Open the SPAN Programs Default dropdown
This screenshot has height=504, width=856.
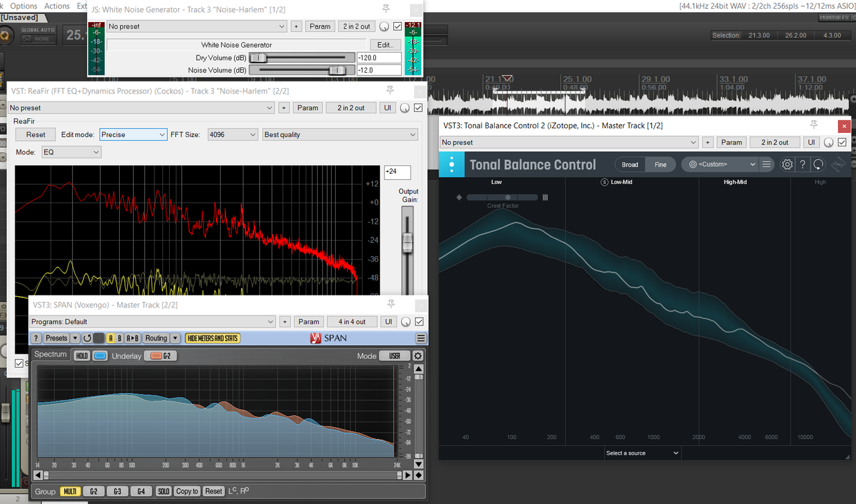tap(152, 322)
